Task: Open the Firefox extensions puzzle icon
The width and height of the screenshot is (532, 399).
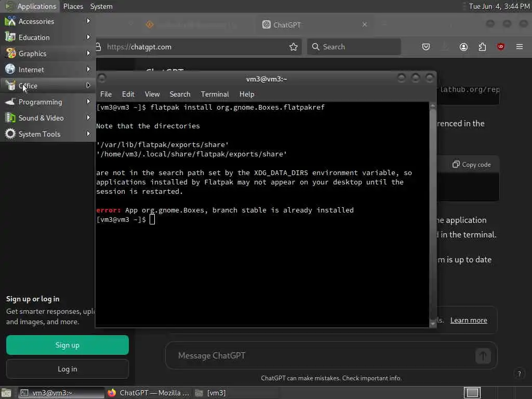Action: pos(482,47)
